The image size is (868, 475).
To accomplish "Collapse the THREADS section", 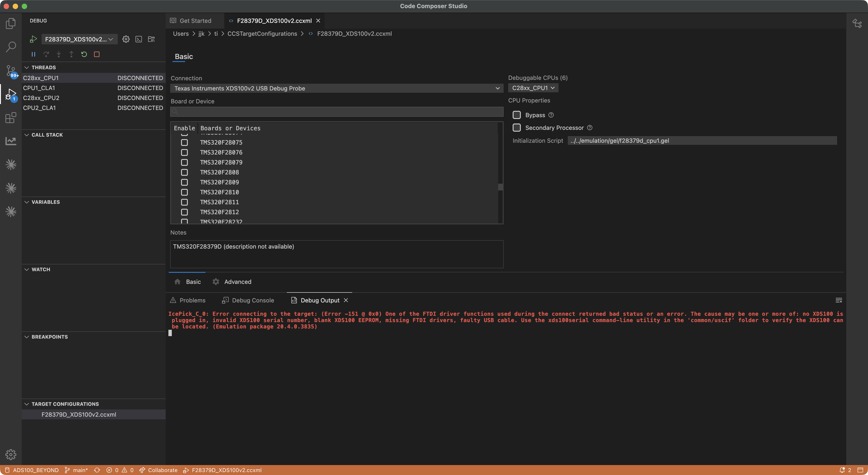I will 27,67.
